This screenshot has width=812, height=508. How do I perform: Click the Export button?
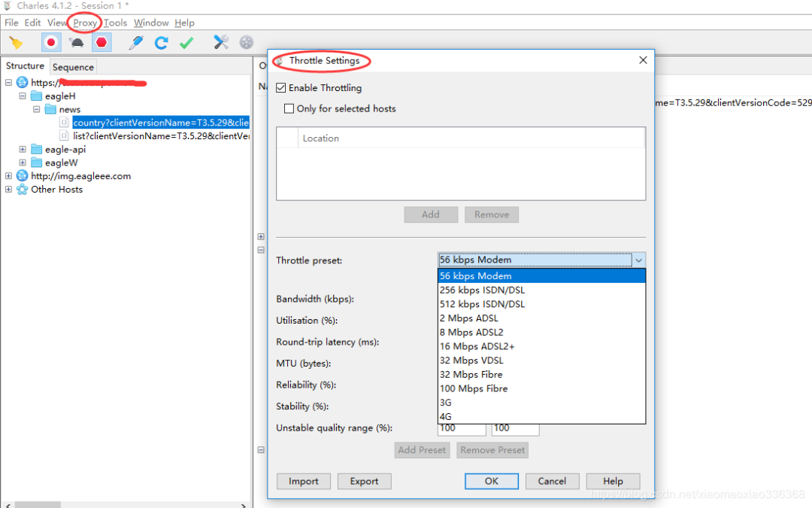coord(364,481)
